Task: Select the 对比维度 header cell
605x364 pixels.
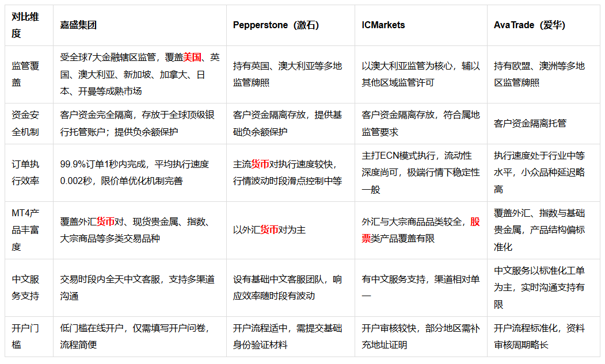Action: 29,25
